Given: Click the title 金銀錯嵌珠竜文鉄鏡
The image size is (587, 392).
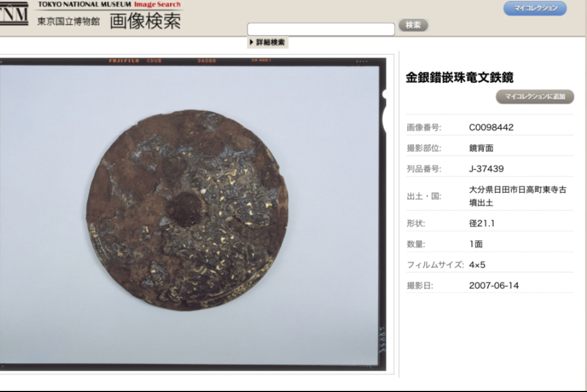Looking at the screenshot, I should 459,78.
